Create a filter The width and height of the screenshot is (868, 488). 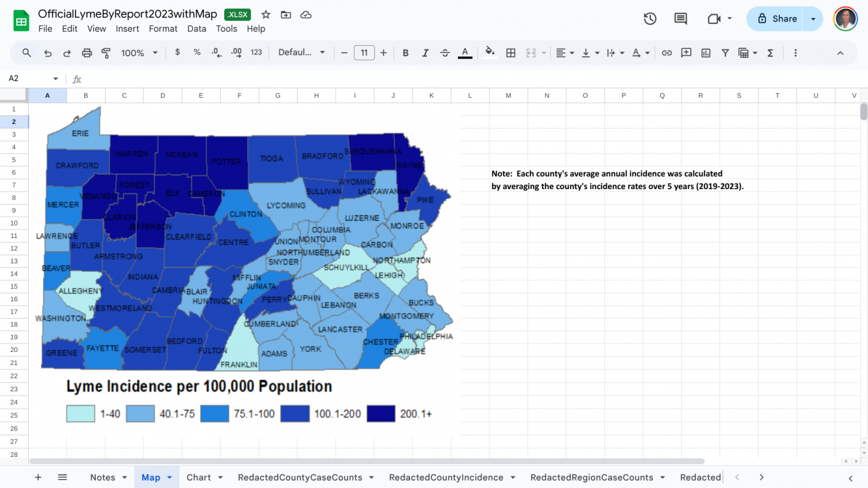(725, 52)
